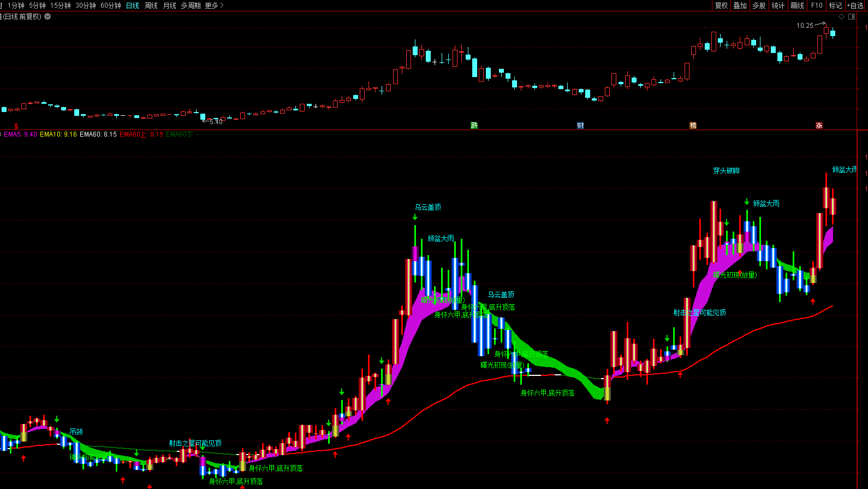
Task: Toggle the side panel layout icon
Action: coord(852,17)
